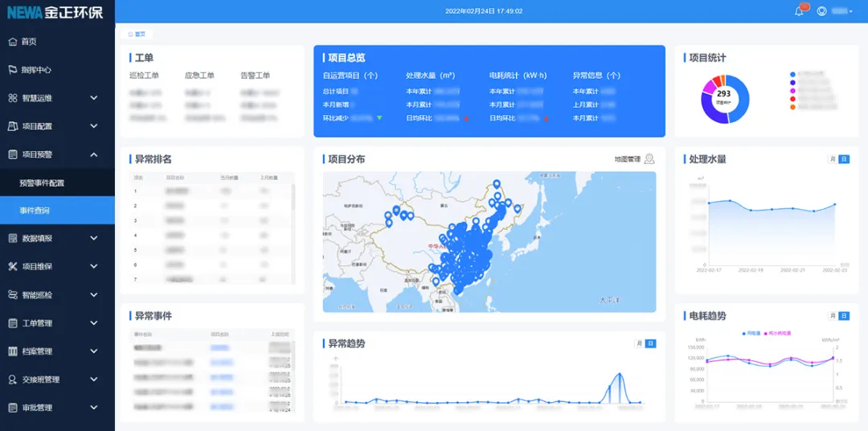This screenshot has width=868, height=431.
Task: Click the 项目维保 wrench icon
Action: pos(13,267)
